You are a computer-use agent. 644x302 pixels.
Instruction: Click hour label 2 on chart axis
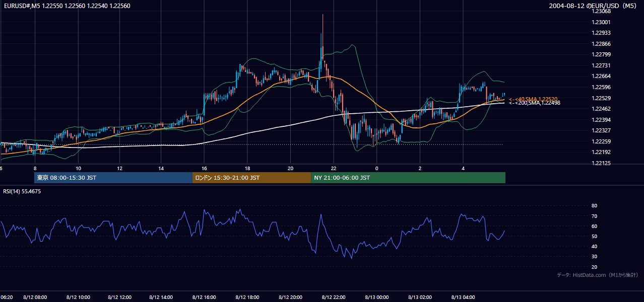coord(420,168)
